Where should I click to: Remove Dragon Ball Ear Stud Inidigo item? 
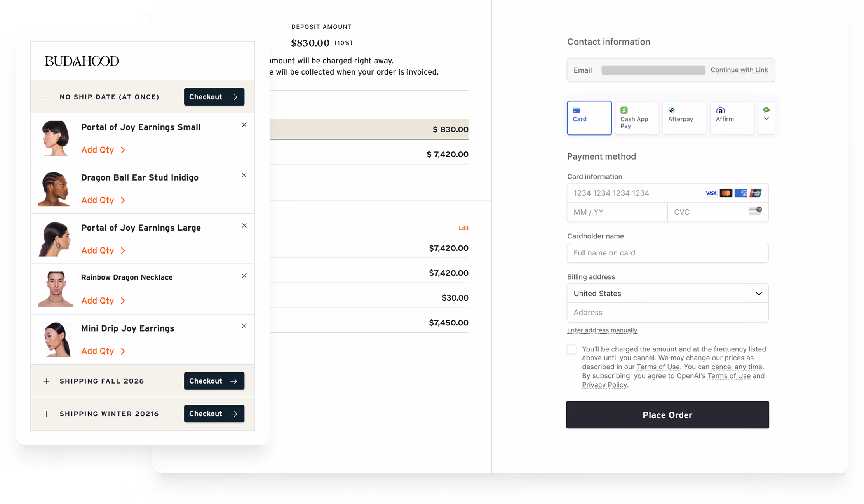(x=244, y=175)
